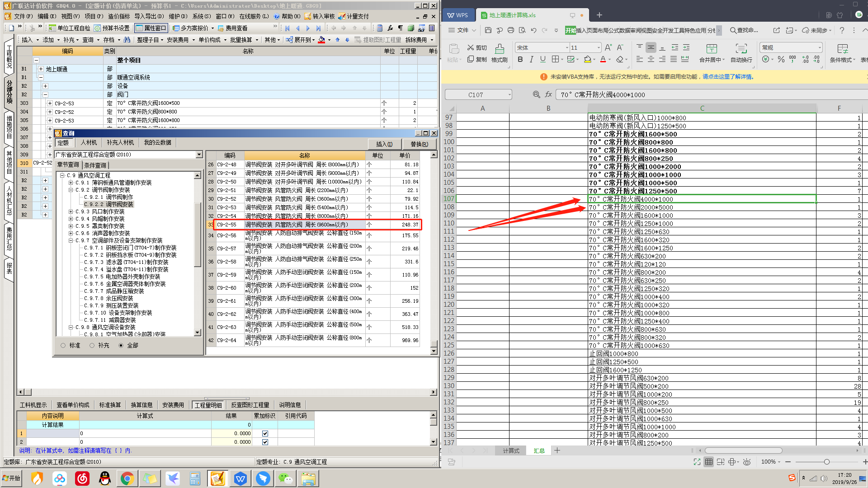Click WPS Save icon
This screenshot has height=488, width=868.
click(488, 30)
